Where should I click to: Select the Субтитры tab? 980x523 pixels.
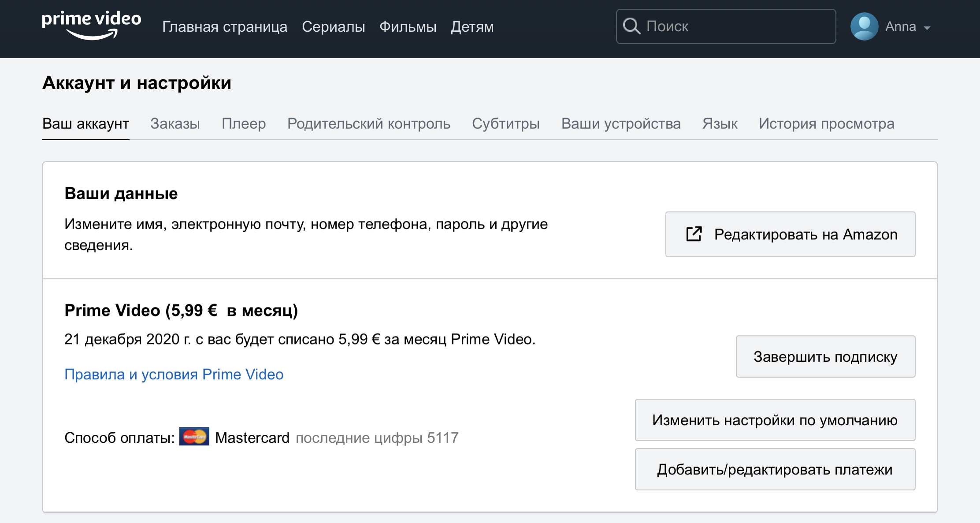tap(505, 124)
